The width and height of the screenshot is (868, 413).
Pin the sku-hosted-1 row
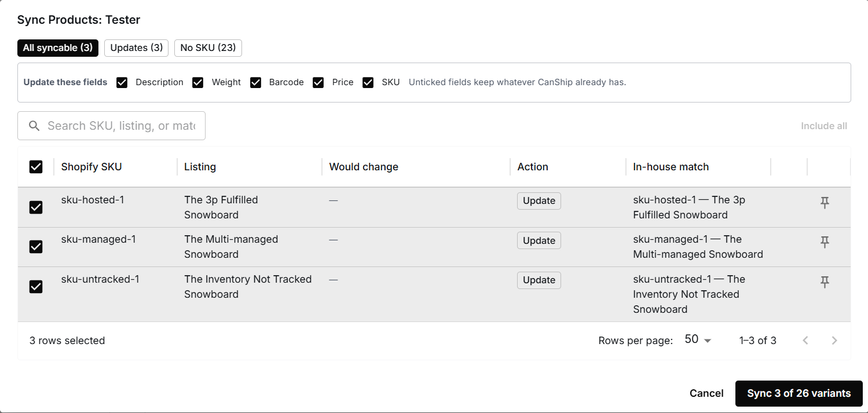coord(825,203)
